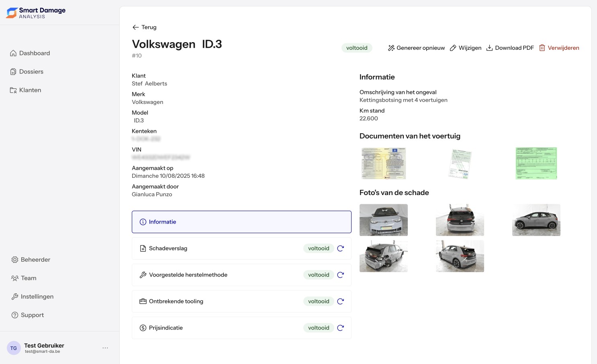Click the voltooid badge on Prijsindicatie
The height and width of the screenshot is (364, 597).
pyautogui.click(x=319, y=328)
